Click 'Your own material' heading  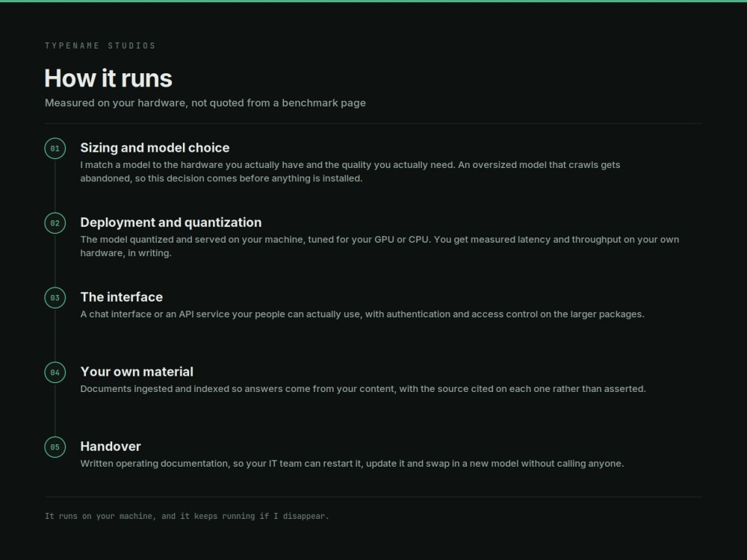pyautogui.click(x=137, y=371)
